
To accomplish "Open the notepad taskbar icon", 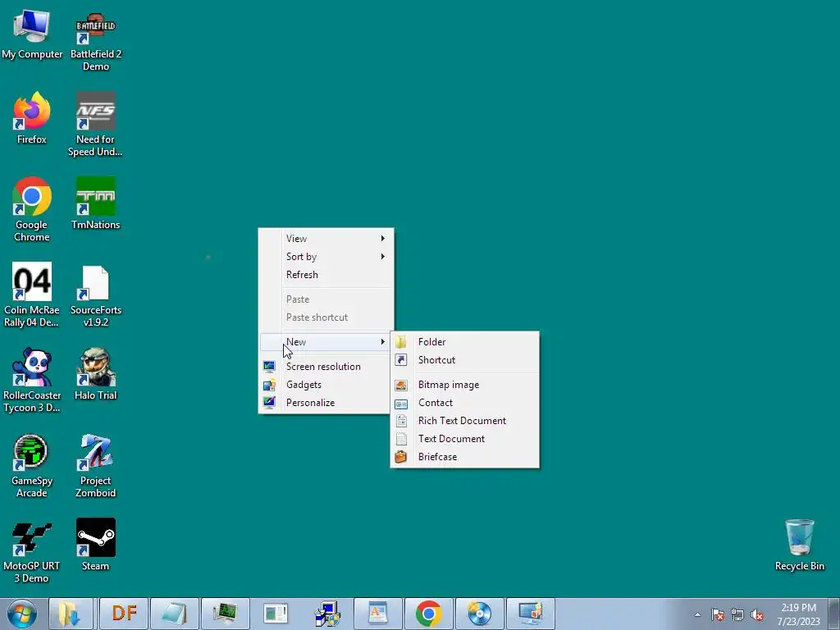I will pos(175,614).
